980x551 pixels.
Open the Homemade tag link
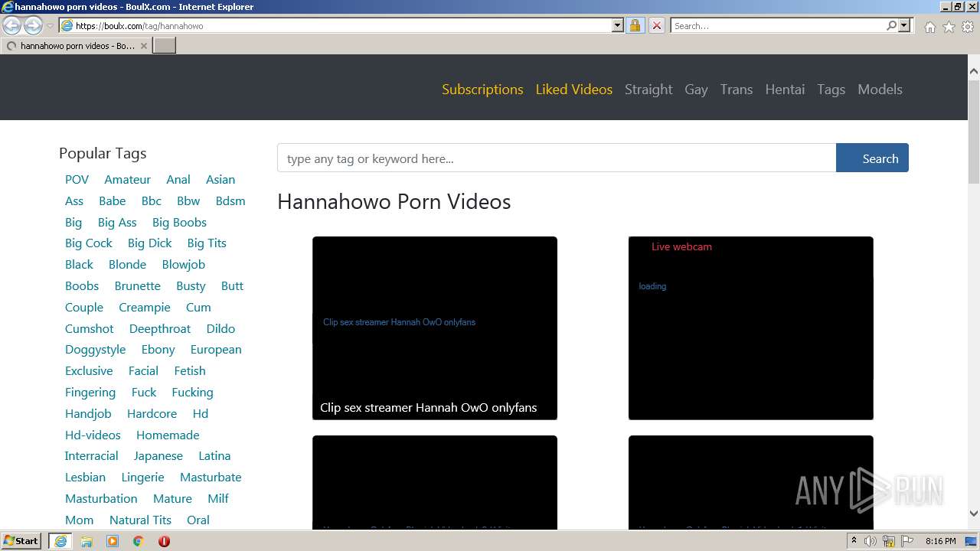[x=168, y=435]
